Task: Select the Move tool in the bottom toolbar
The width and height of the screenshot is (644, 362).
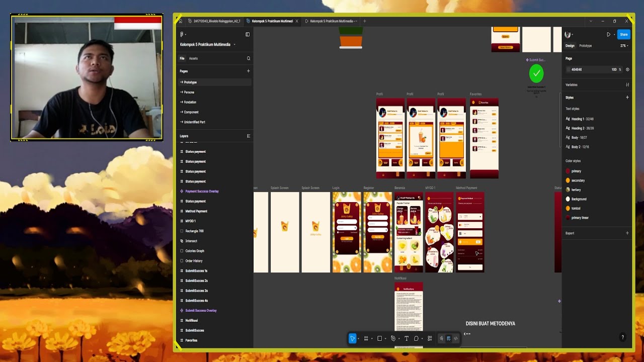Action: [x=352, y=338]
